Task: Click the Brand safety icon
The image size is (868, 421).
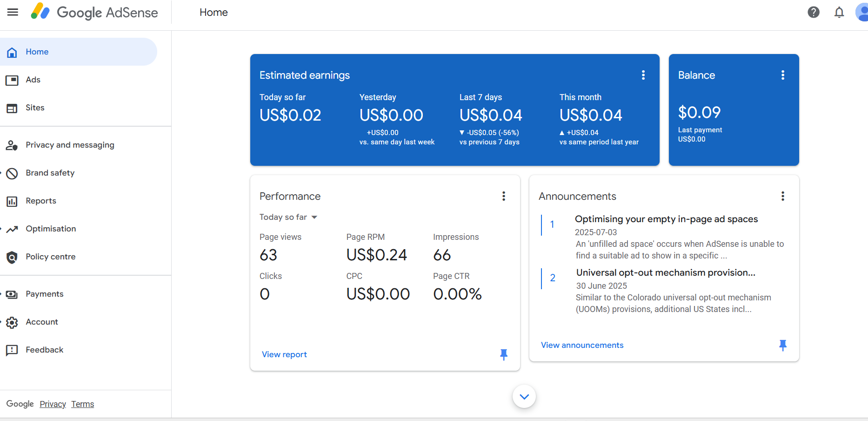Action: tap(12, 173)
